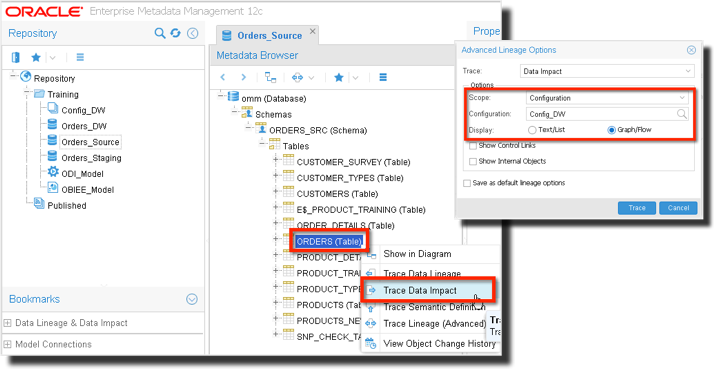
Task: Choose Trace Semantic Definition menu entry
Action: tap(434, 307)
